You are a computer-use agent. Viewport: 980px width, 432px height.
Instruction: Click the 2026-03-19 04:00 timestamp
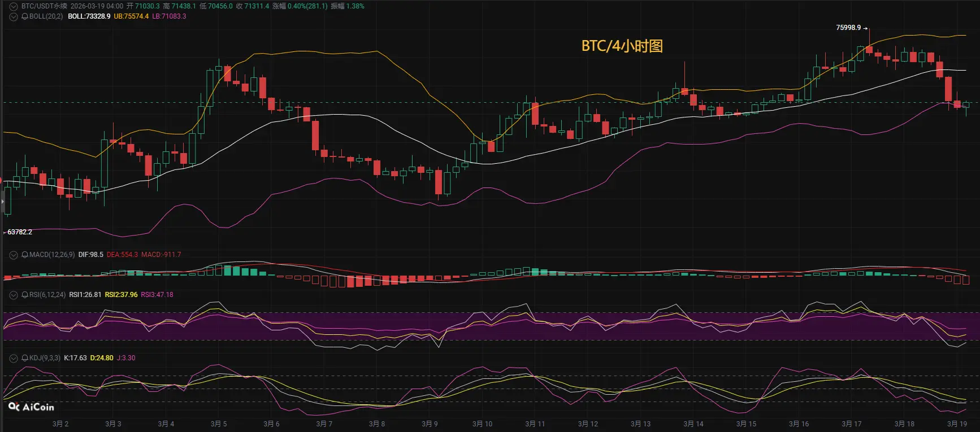[97, 6]
